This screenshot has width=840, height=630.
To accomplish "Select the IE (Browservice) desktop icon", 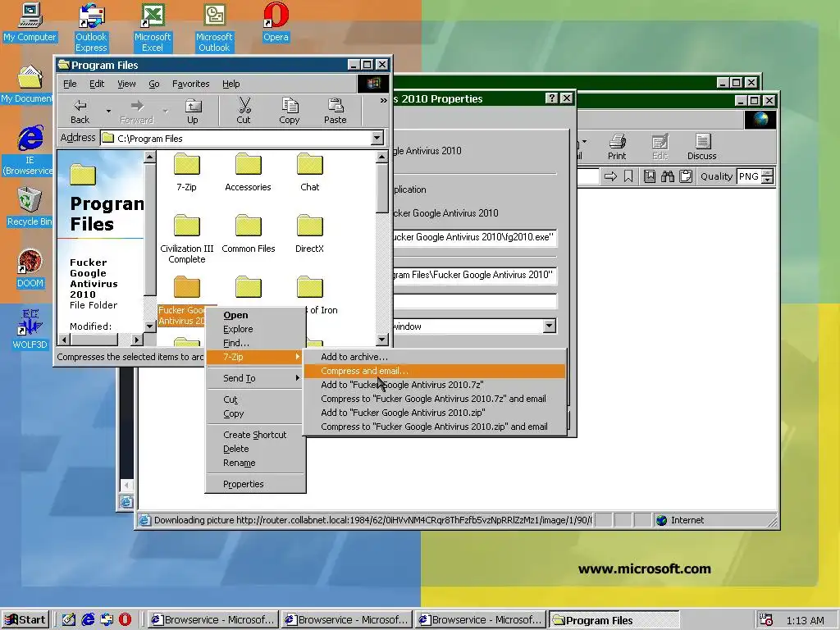I will tap(29, 151).
